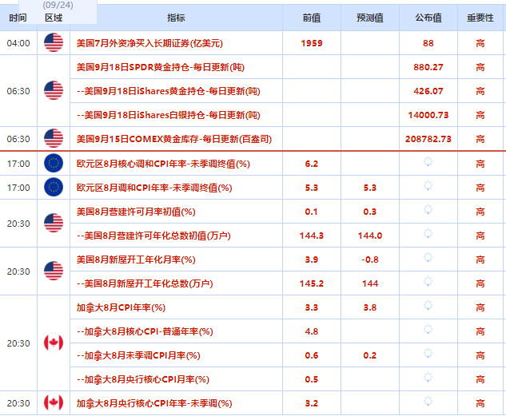Open 美国9月18日SPDR黄金持仓-每日更新(吨) indicator

tap(161, 67)
